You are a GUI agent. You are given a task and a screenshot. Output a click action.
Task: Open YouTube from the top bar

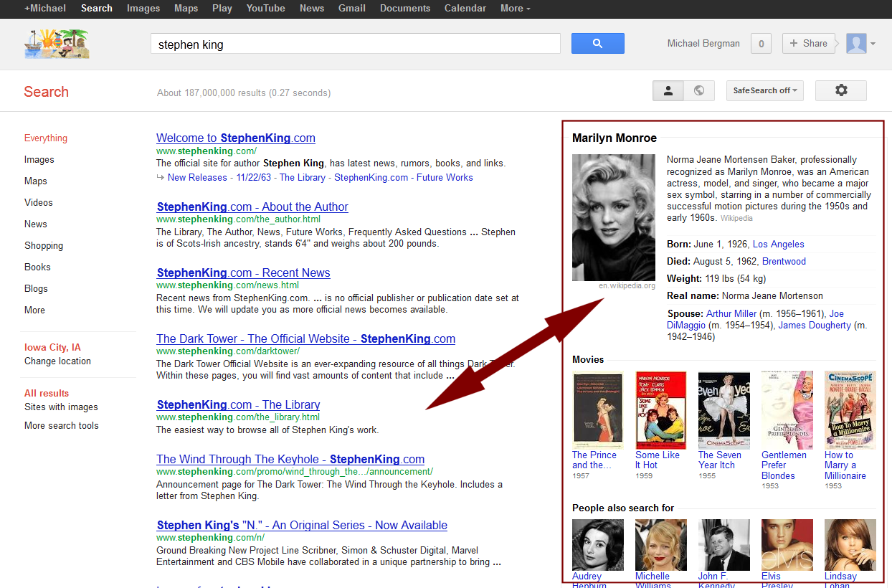[265, 9]
